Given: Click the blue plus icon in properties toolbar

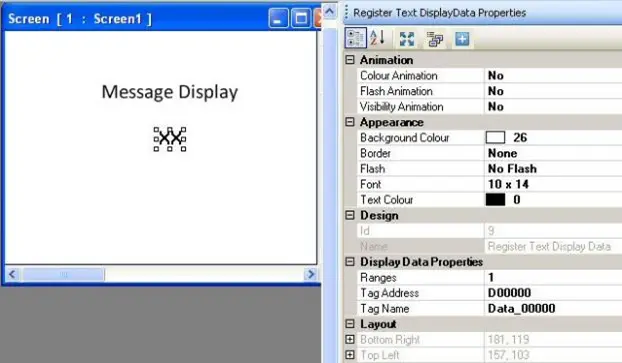Looking at the screenshot, I should coord(462,39).
